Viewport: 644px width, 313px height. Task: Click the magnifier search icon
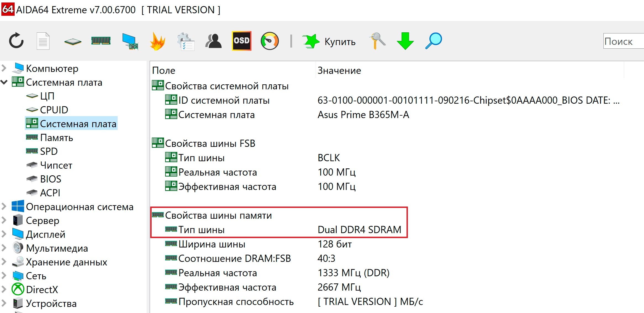point(434,41)
